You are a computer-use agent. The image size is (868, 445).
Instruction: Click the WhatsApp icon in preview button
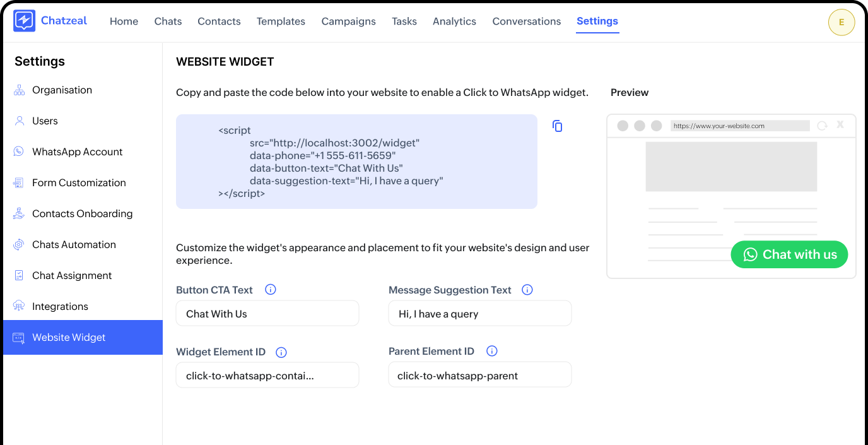pyautogui.click(x=750, y=254)
